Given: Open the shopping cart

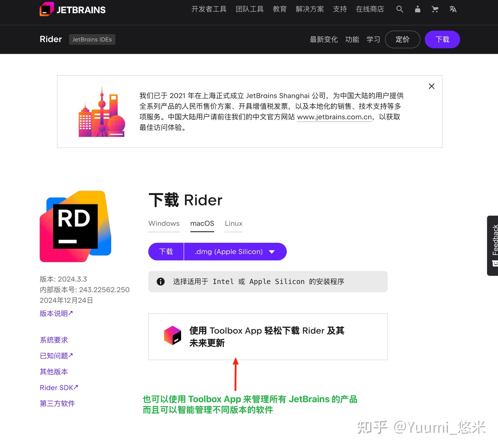Looking at the screenshot, I should pyautogui.click(x=435, y=9).
